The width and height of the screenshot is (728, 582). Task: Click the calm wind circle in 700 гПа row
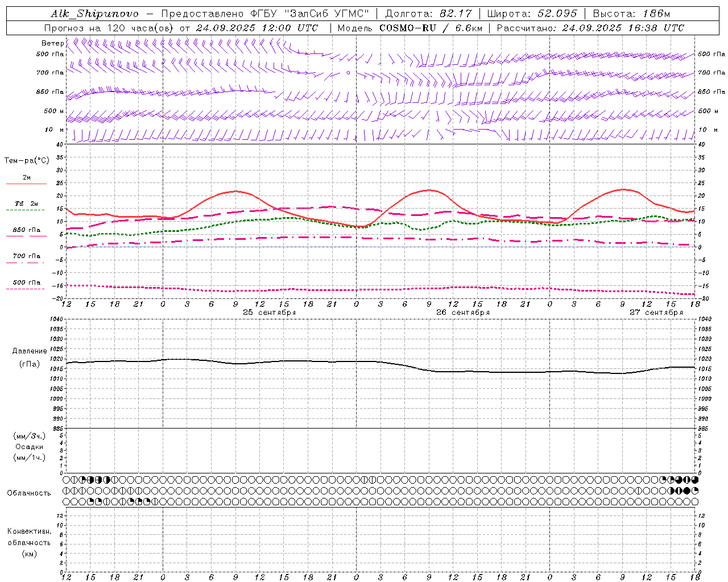(x=348, y=73)
